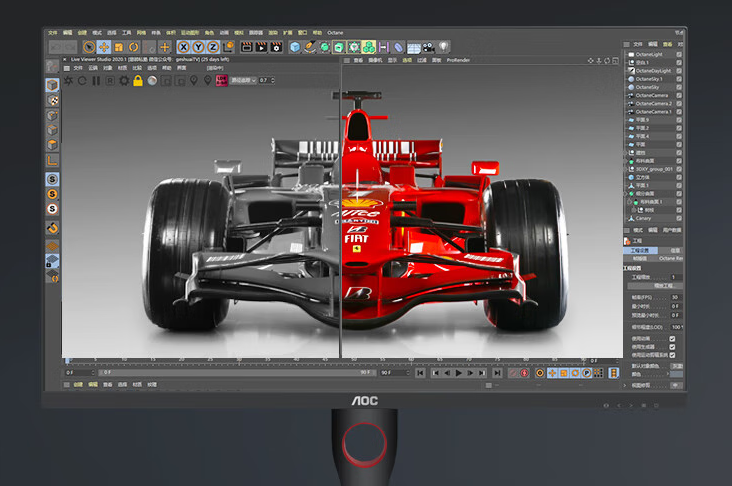Pause rendering in Live Viewer
This screenshot has width=732, height=486.
pos(96,80)
